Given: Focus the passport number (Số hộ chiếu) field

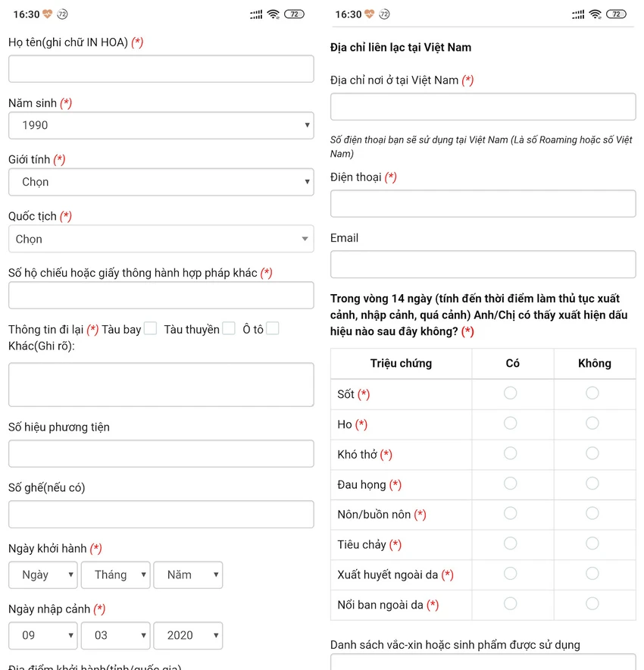Looking at the screenshot, I should pyautogui.click(x=161, y=296).
